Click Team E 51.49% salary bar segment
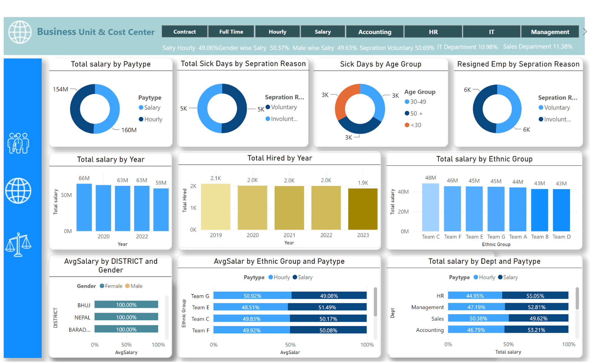 327,307
